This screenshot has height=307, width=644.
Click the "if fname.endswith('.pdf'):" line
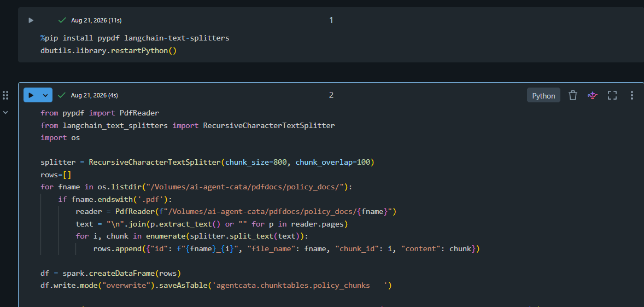pyautogui.click(x=115, y=200)
